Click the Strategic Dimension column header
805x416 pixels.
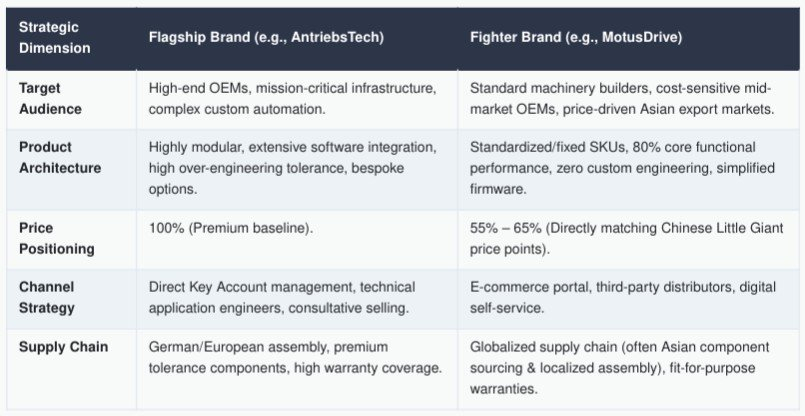click(54, 37)
